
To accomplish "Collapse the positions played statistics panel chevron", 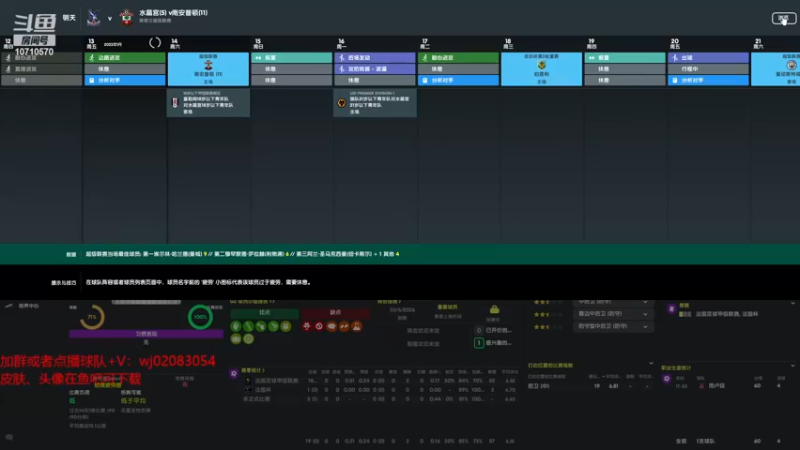I will coord(651,363).
